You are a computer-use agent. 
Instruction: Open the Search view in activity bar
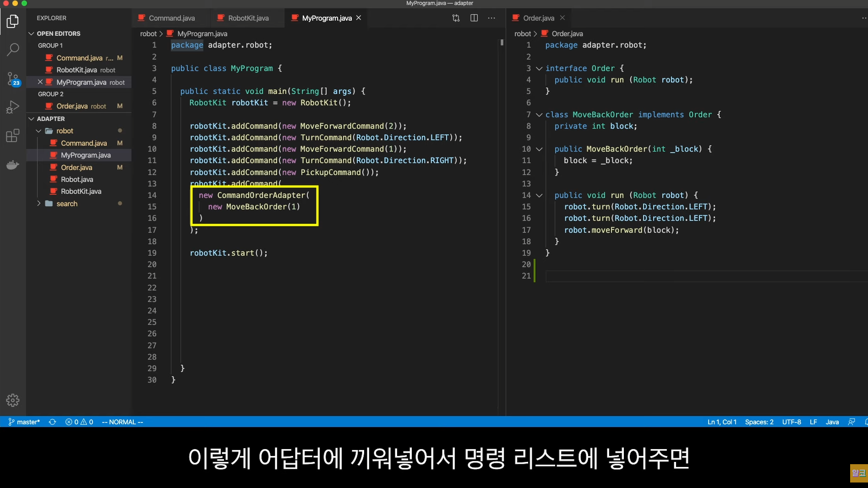[13, 49]
